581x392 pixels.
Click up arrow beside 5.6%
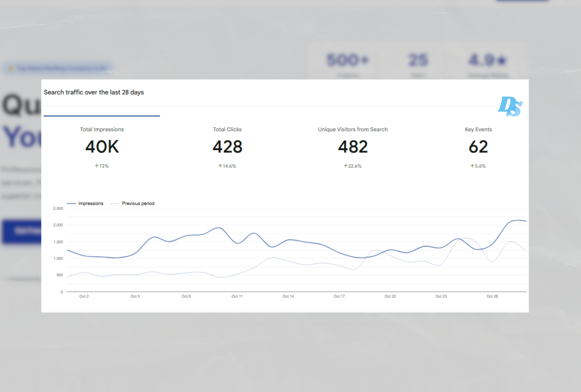(472, 166)
